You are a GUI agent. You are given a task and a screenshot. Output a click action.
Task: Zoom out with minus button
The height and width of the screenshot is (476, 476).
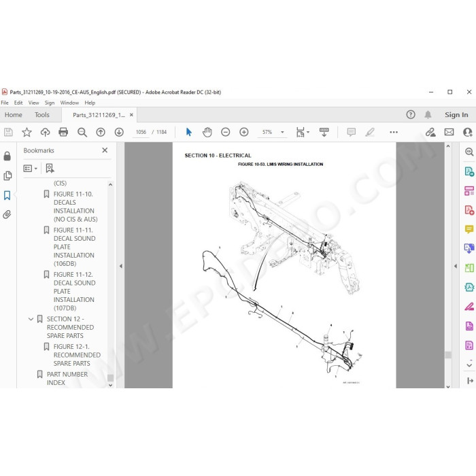pos(225,132)
